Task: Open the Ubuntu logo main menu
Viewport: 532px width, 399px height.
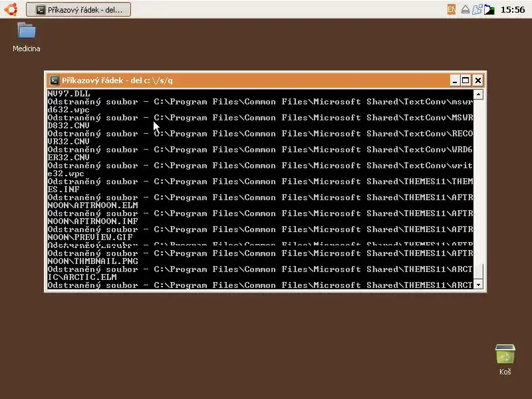Action: [x=11, y=9]
